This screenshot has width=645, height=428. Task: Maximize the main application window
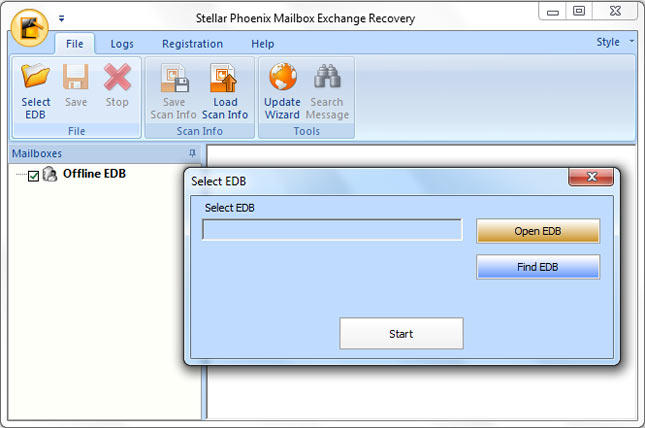pyautogui.click(x=579, y=11)
